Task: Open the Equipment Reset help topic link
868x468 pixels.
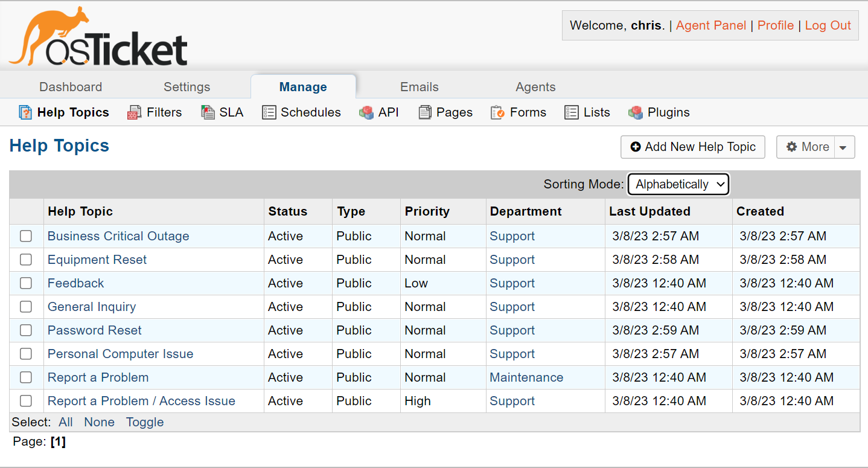Action: [97, 260]
